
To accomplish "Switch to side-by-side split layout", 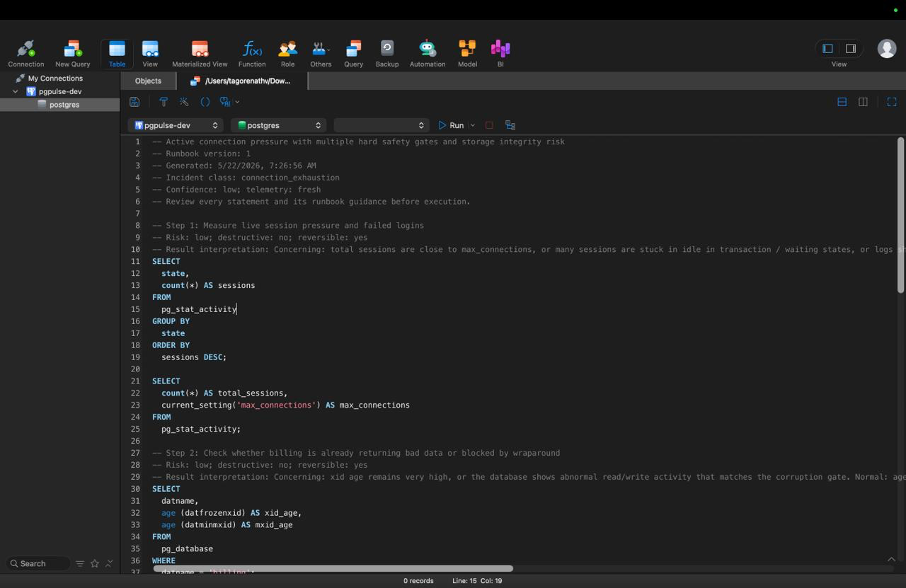I will pyautogui.click(x=863, y=102).
